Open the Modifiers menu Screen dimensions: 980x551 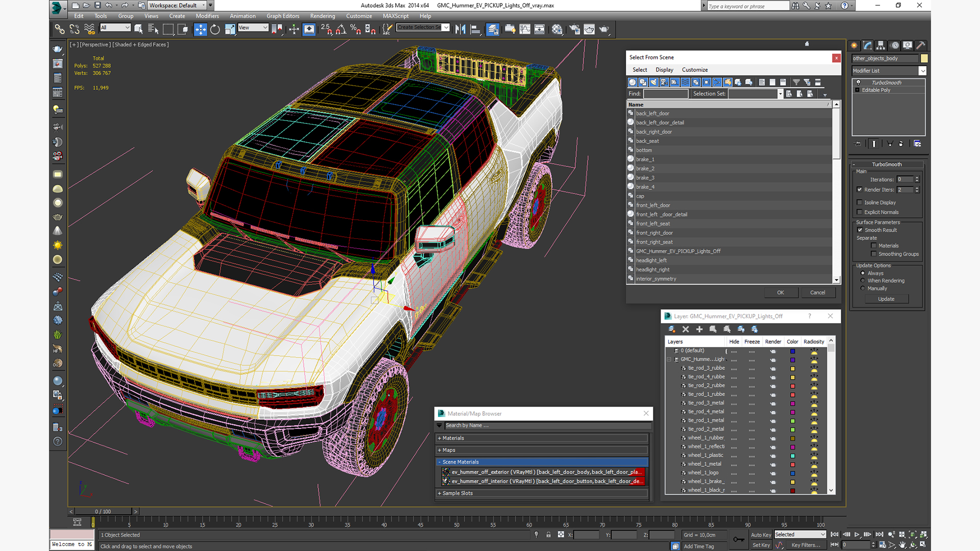[207, 16]
